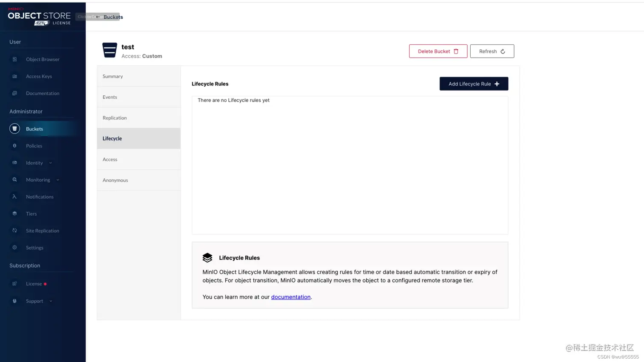The image size is (644, 362).
Task: Click the Tiers sidebar icon
Action: (14, 214)
